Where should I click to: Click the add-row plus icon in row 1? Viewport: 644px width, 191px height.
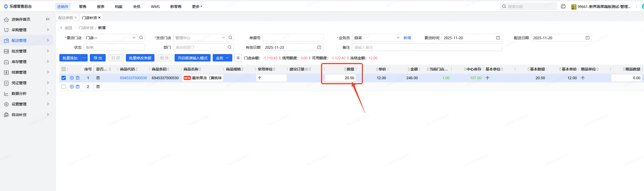(72, 78)
